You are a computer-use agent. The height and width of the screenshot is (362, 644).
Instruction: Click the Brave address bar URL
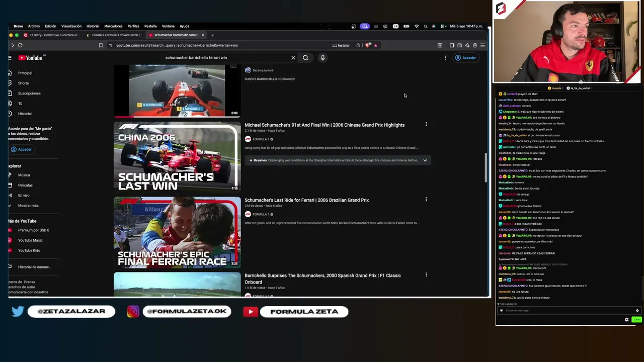[x=177, y=45]
